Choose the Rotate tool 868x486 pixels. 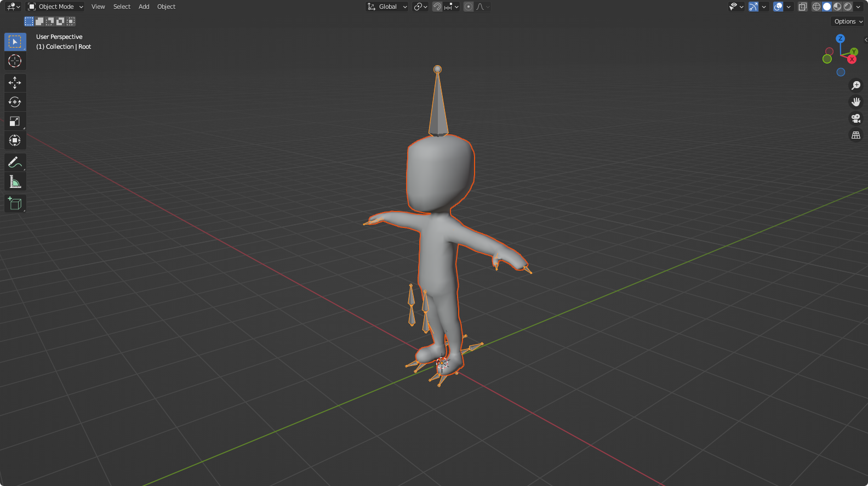[x=15, y=102]
